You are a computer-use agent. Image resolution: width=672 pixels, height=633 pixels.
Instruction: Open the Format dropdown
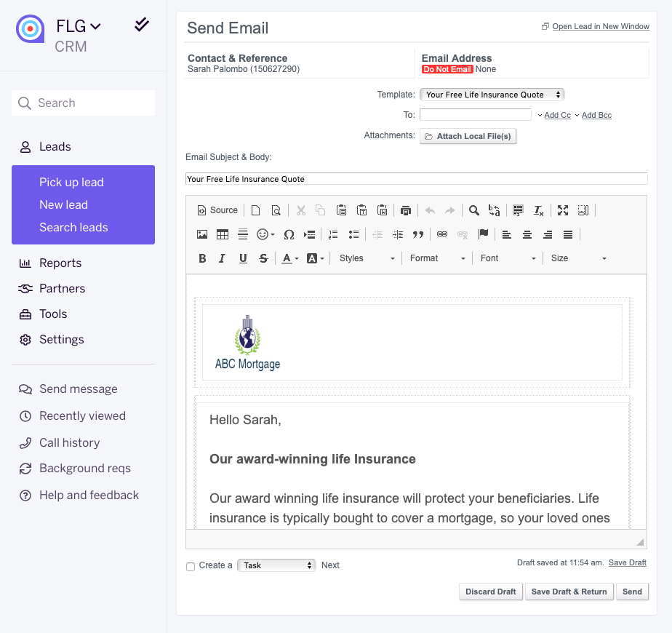[x=438, y=258]
